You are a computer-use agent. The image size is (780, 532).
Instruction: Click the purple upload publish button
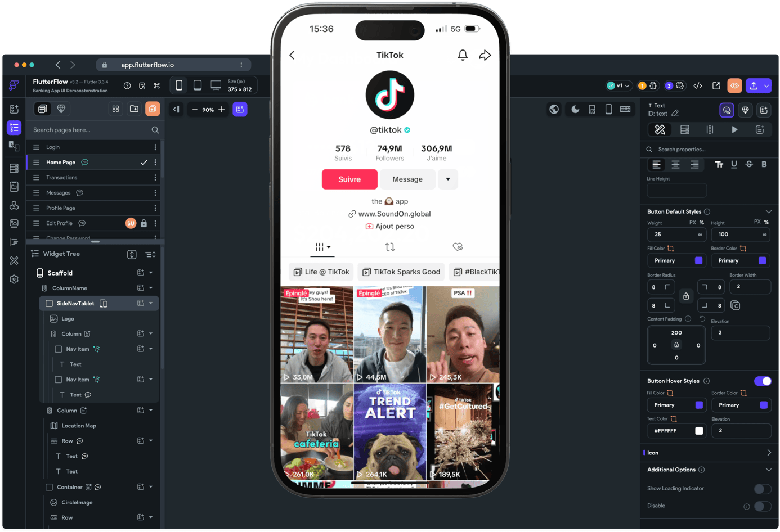754,85
